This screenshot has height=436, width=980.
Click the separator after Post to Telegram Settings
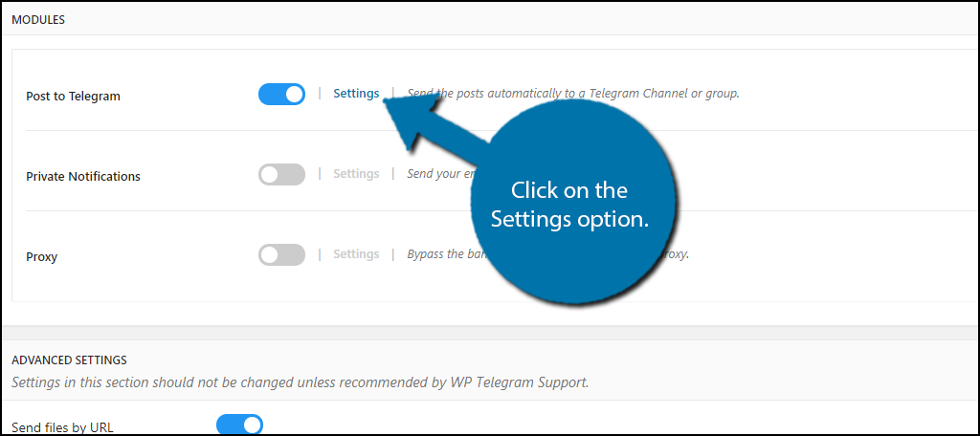pyautogui.click(x=393, y=94)
